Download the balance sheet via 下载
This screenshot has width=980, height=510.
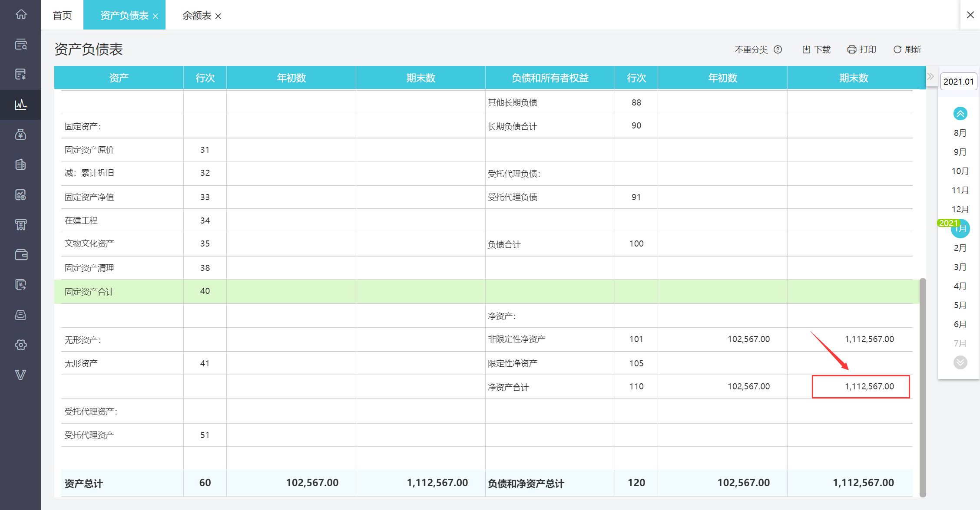(x=816, y=49)
